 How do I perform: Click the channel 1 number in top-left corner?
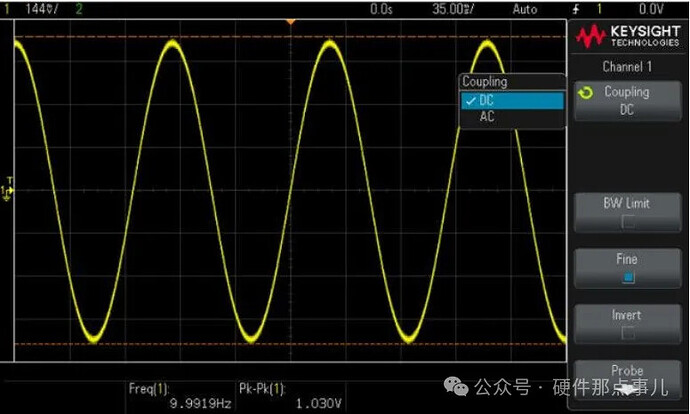[x=8, y=8]
